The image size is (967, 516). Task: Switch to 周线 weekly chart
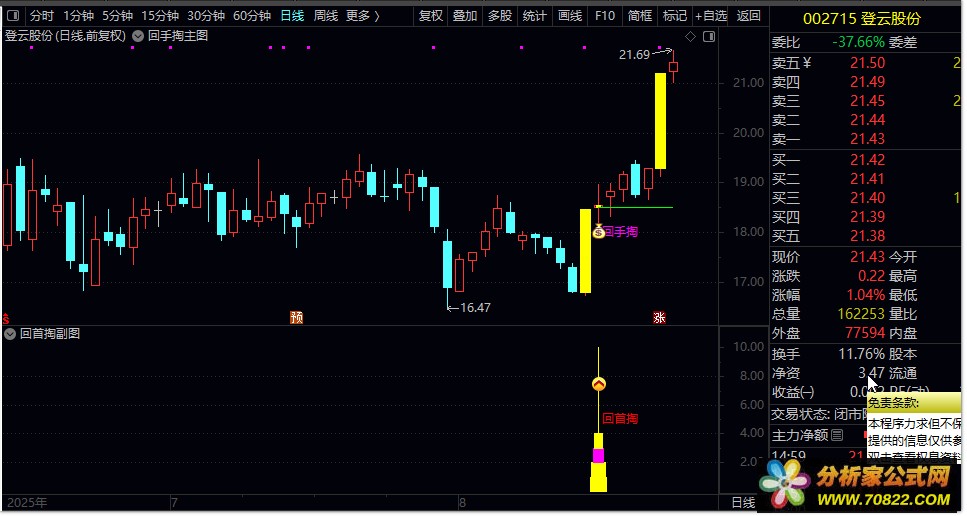(326, 15)
